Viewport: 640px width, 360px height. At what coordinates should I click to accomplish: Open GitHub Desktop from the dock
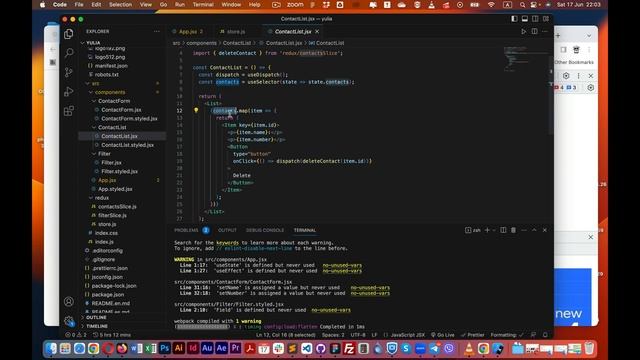(321, 348)
